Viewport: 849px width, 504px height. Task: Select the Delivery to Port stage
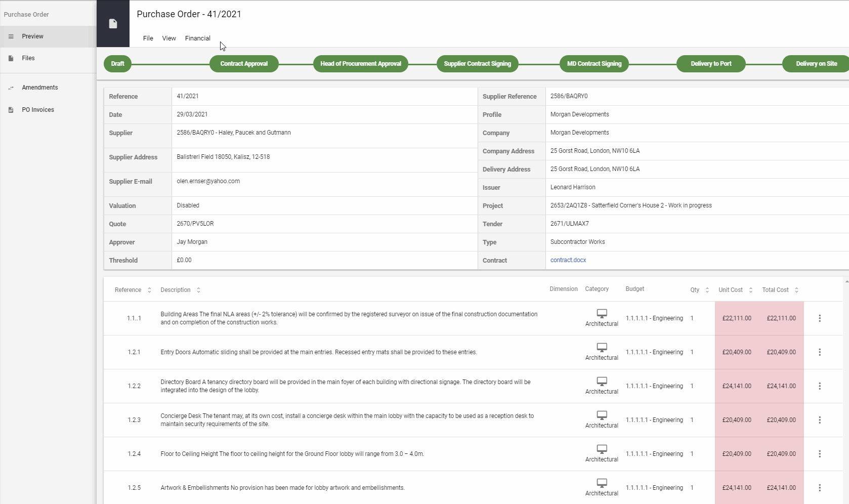710,63
